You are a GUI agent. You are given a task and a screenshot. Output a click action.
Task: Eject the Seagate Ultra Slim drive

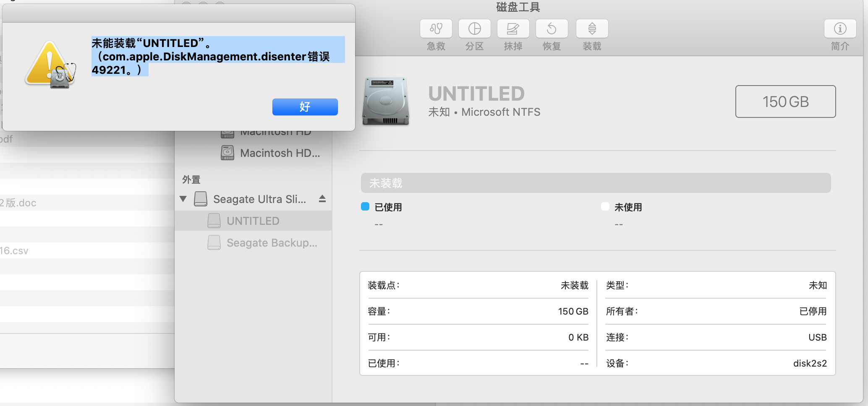pyautogui.click(x=322, y=199)
